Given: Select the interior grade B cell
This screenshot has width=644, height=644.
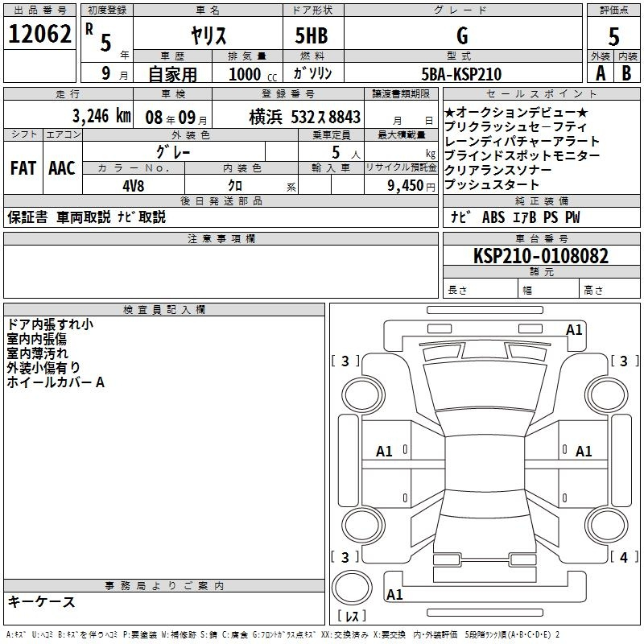Looking at the screenshot, I should click(x=627, y=72).
